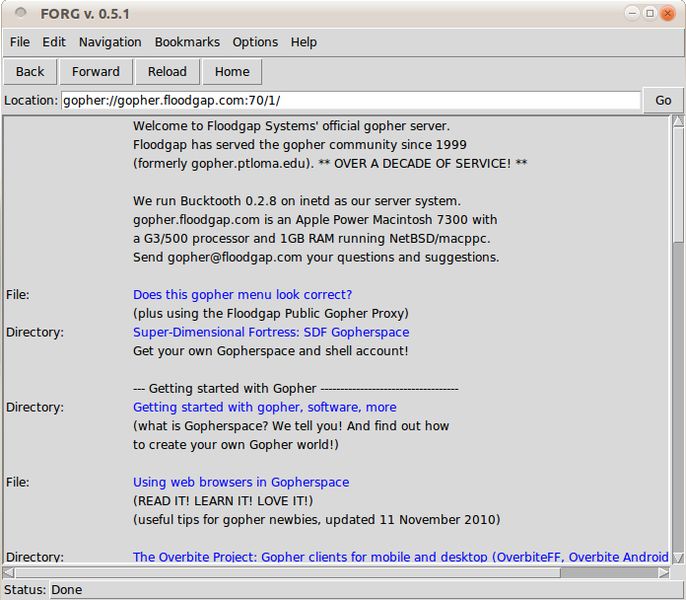Open the Bookmarks menu
This screenshot has width=686, height=600.
coord(187,42)
